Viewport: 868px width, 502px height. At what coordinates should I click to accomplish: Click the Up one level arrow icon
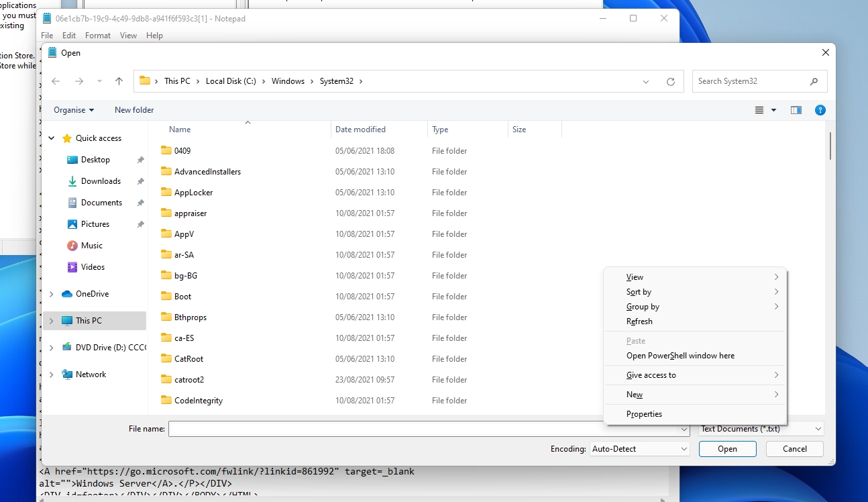pyautogui.click(x=119, y=81)
